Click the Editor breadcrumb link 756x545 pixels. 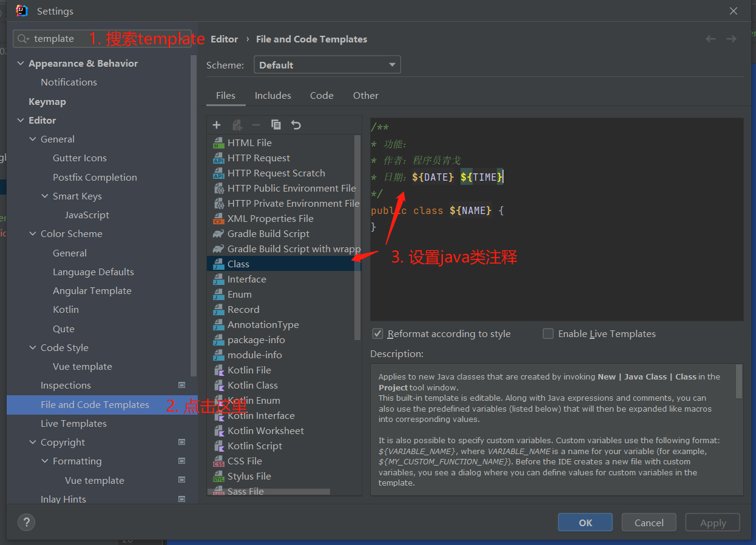[x=224, y=39]
